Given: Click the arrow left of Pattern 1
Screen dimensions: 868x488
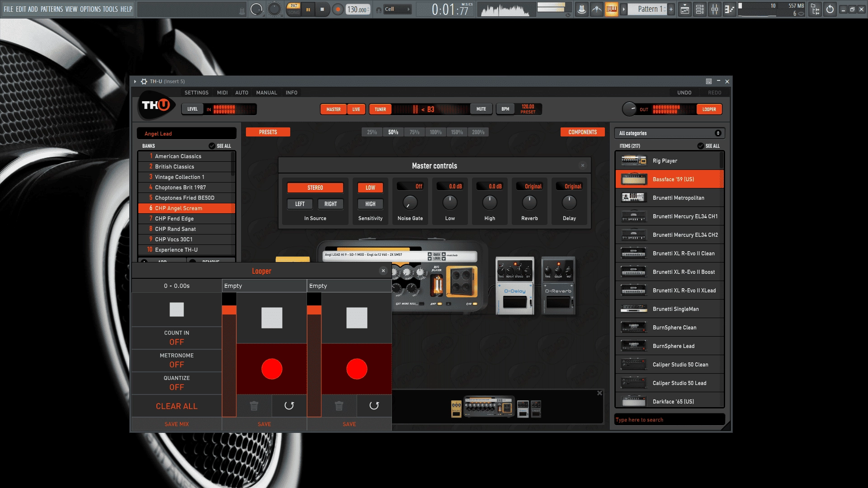Looking at the screenshot, I should 624,9.
